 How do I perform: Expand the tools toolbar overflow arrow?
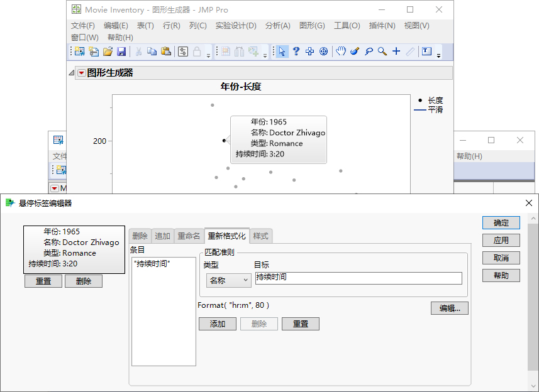tap(438, 56)
